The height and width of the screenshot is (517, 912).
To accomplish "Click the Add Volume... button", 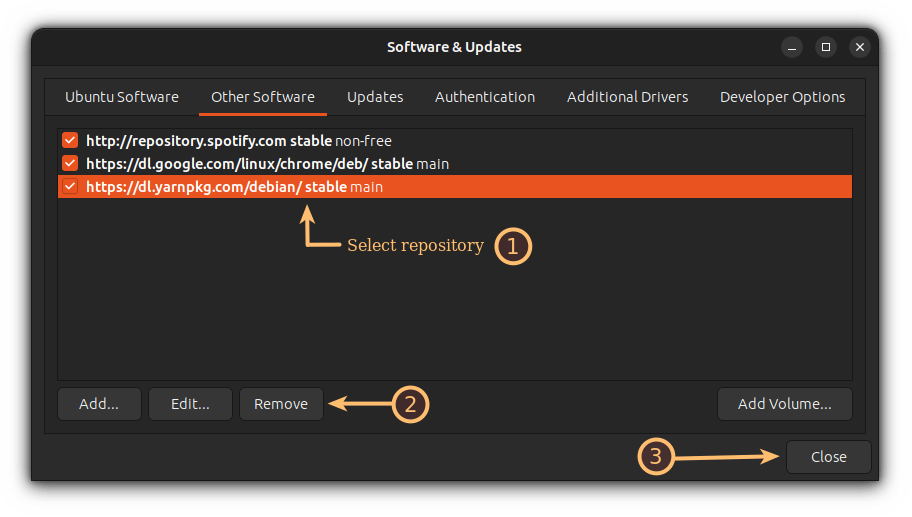I will tap(784, 404).
